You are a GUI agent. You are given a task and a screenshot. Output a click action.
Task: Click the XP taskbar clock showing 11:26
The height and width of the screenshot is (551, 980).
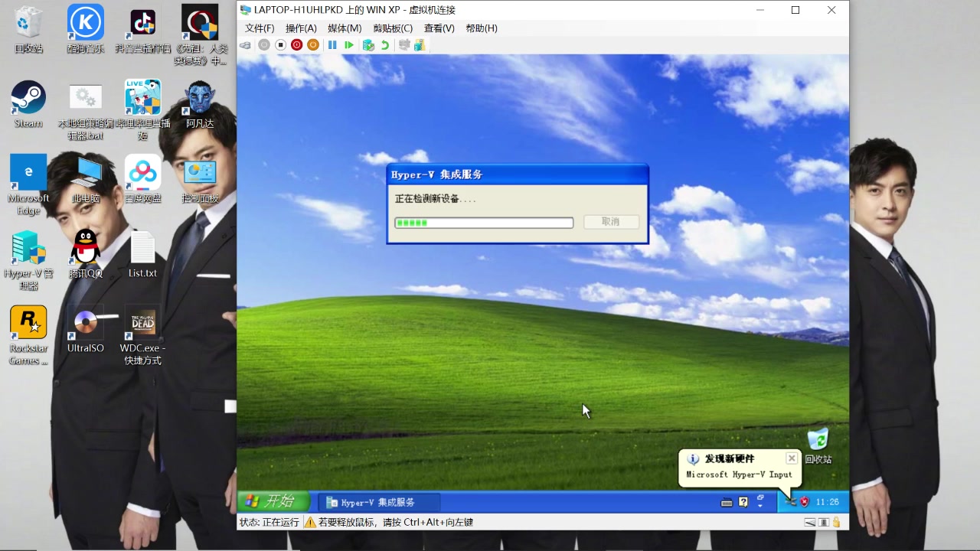click(x=827, y=502)
